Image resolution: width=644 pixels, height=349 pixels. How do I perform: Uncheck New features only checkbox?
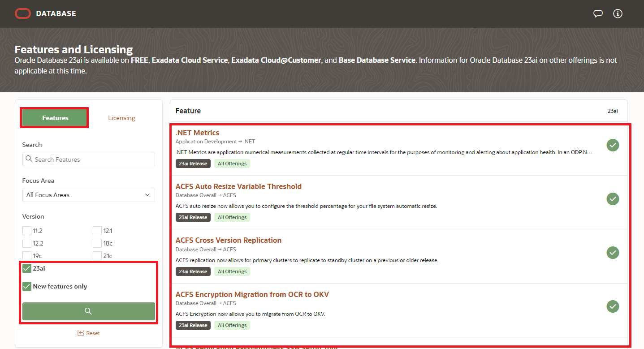coord(27,286)
